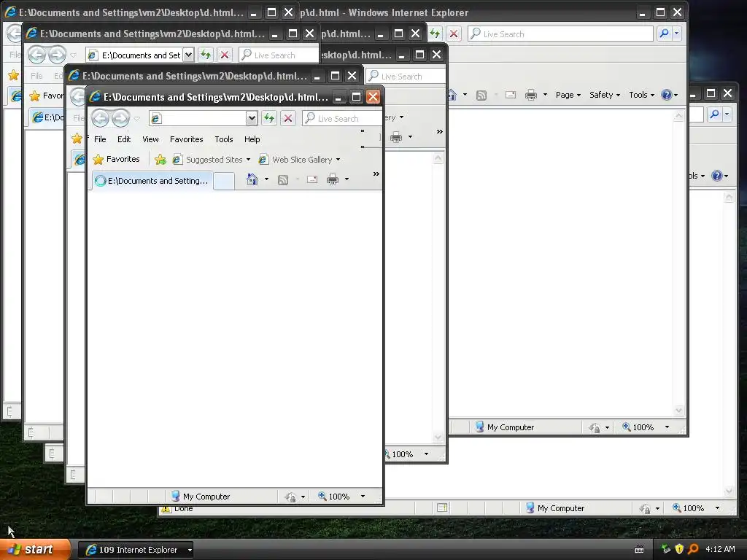
Task: Click the 100% zoom level in the front window status bar
Action: coord(334,496)
